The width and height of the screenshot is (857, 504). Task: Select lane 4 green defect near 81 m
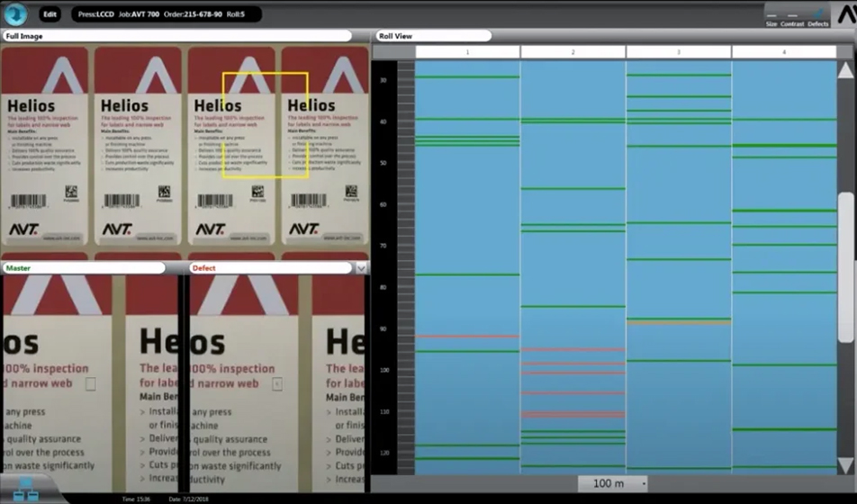click(784, 292)
